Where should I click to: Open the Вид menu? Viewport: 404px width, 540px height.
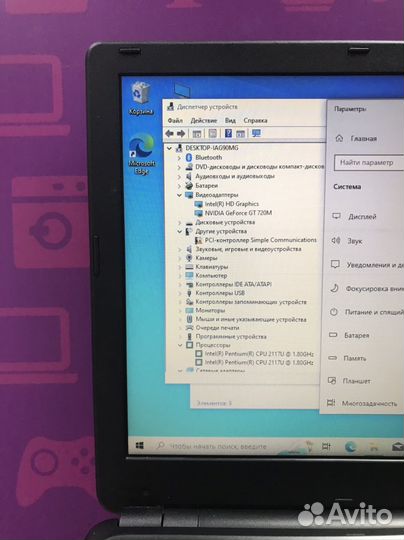pos(230,121)
